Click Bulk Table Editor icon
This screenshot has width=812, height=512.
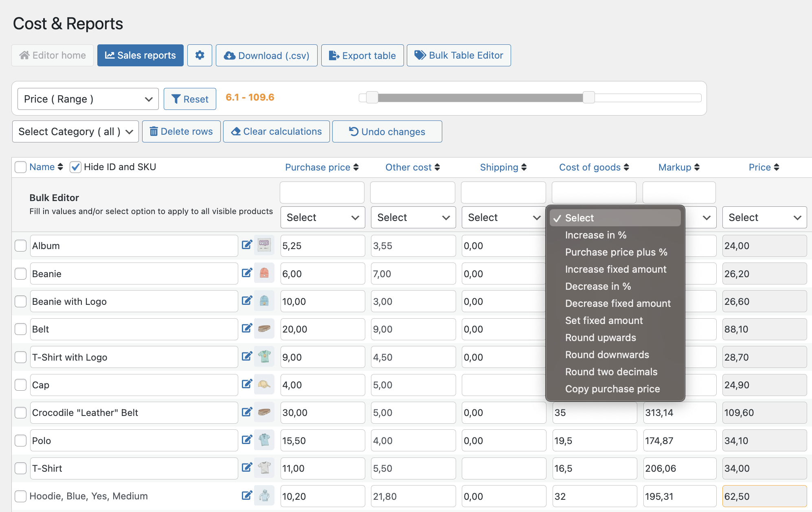tap(421, 55)
